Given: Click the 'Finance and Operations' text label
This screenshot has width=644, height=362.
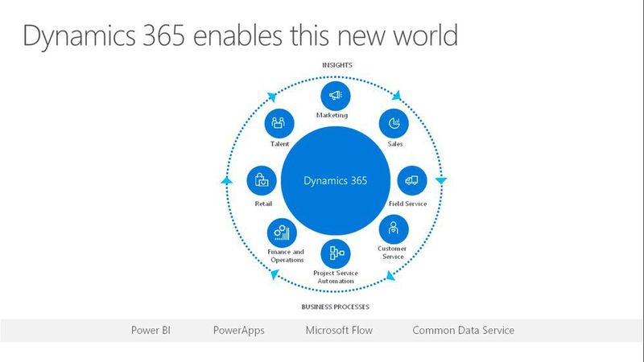Looking at the screenshot, I should tap(286, 256).
